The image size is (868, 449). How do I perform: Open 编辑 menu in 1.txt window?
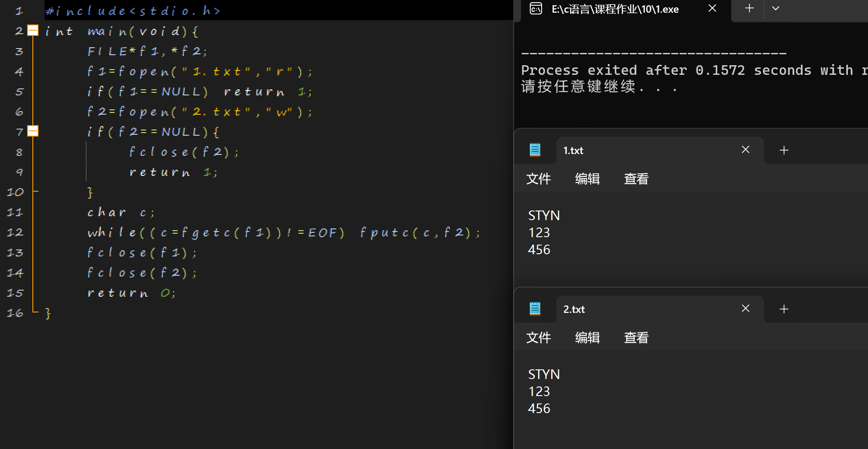pyautogui.click(x=587, y=179)
